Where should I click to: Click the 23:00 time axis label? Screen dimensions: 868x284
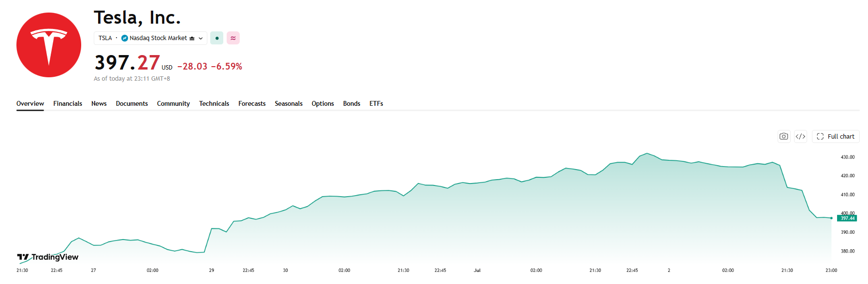(831, 270)
